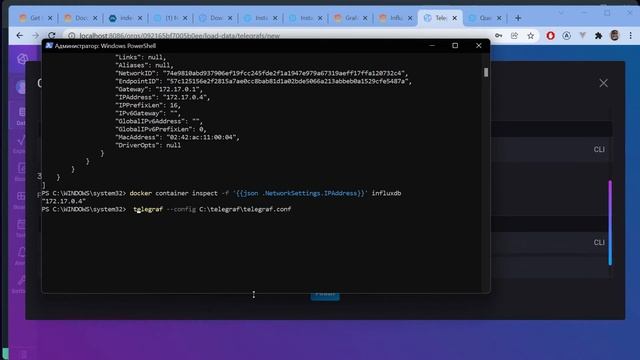The width and height of the screenshot is (640, 360).
Task: Open Dashboards (Boards) in the InfluxDB sidebar
Action: coord(21,200)
